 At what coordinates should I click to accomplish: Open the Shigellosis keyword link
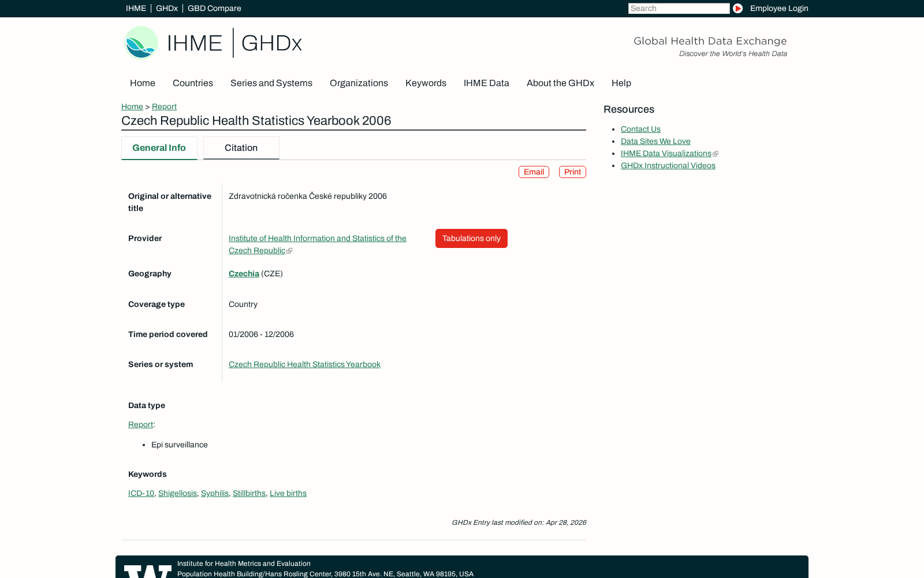[x=177, y=494]
